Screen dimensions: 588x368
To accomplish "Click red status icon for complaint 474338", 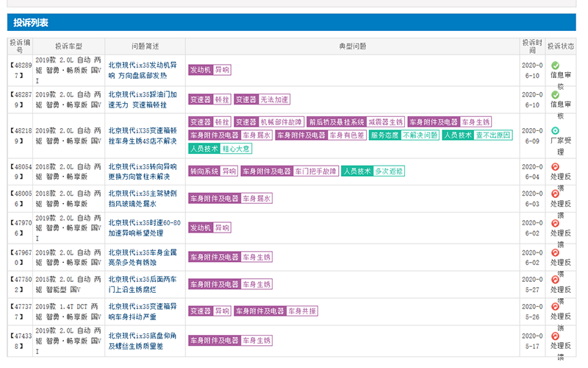I will 555,336.
